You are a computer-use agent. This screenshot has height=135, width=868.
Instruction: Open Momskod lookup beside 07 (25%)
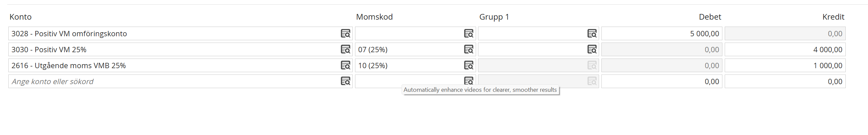coord(469,50)
